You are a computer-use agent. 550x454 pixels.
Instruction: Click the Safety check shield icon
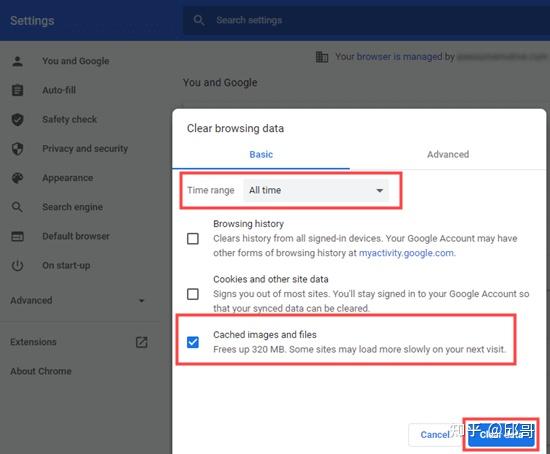[18, 120]
